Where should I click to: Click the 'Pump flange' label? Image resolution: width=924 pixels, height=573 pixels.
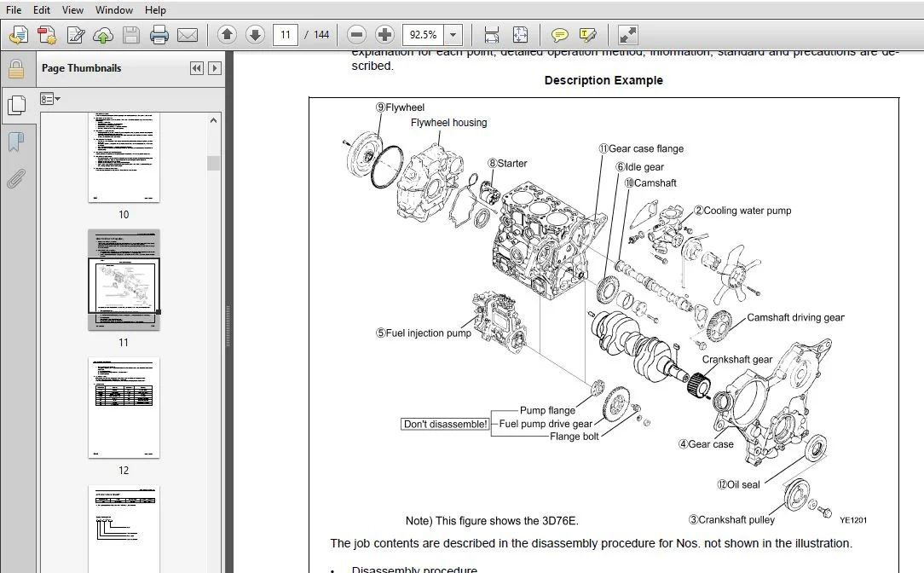point(547,410)
